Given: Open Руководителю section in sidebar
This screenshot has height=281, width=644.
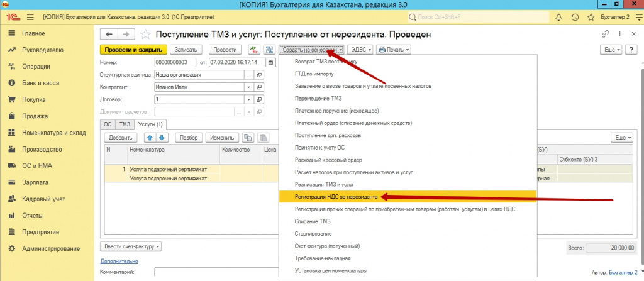Looking at the screenshot, I should (43, 50).
